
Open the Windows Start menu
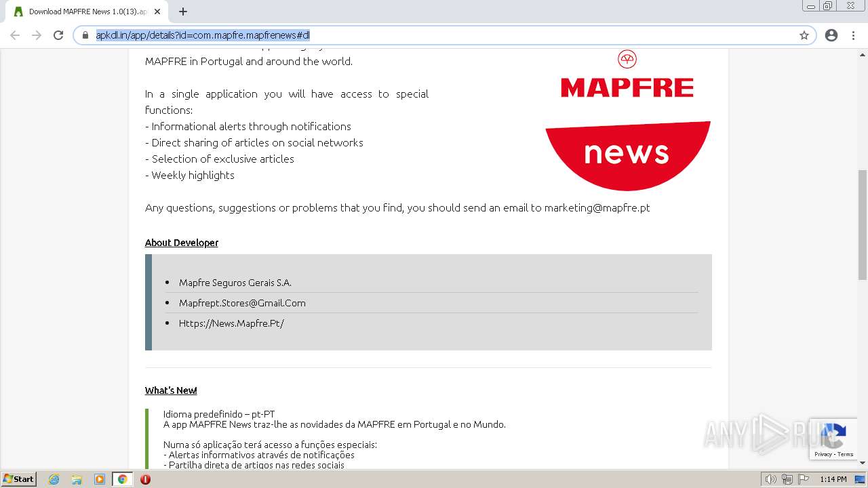[x=19, y=479]
